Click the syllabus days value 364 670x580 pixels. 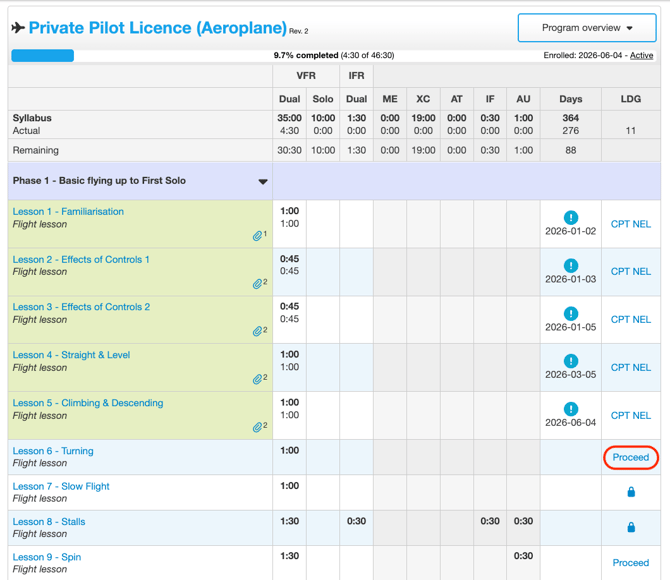click(571, 118)
